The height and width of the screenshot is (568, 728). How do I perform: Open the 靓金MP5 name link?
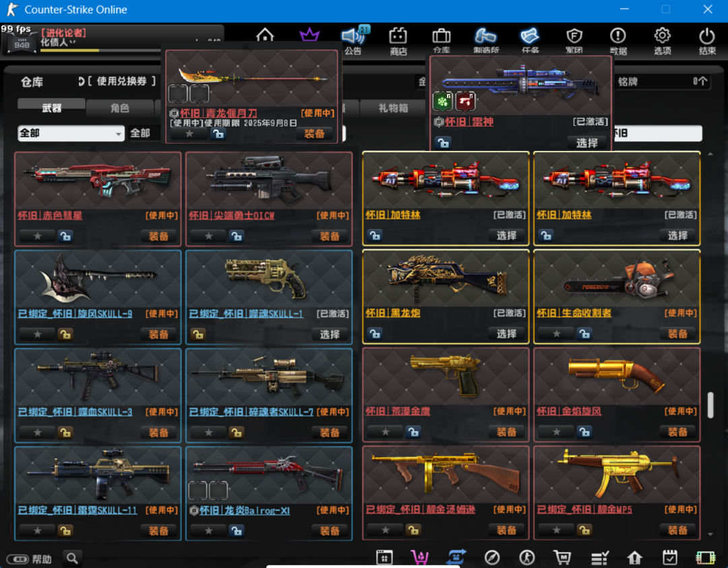coord(584,509)
